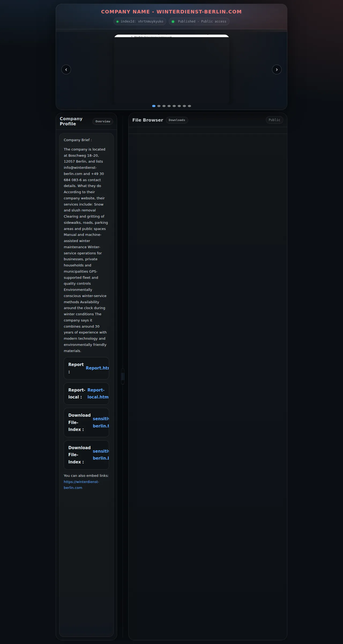Image resolution: width=343 pixels, height=644 pixels.
Task: Open the Report.html link
Action: tap(97, 368)
